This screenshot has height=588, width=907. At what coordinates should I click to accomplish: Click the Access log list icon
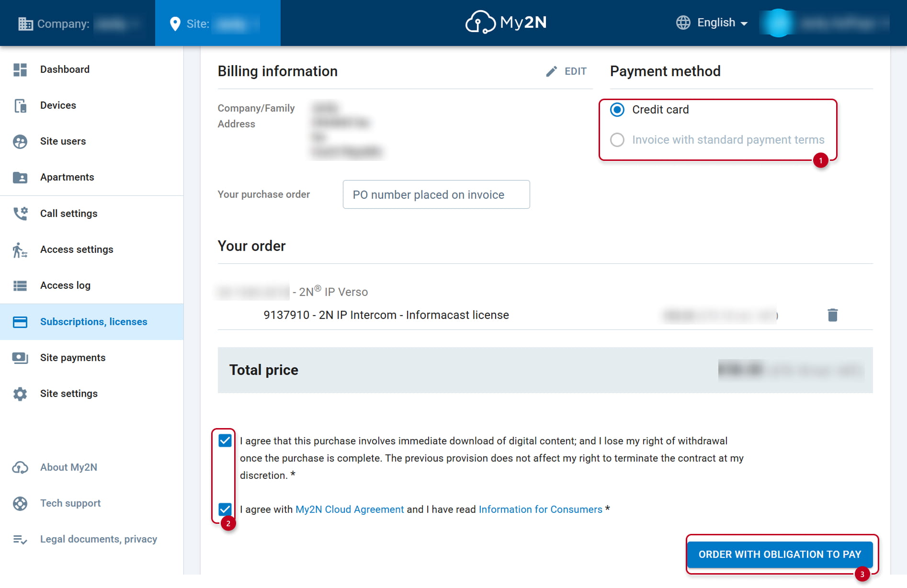coord(20,285)
